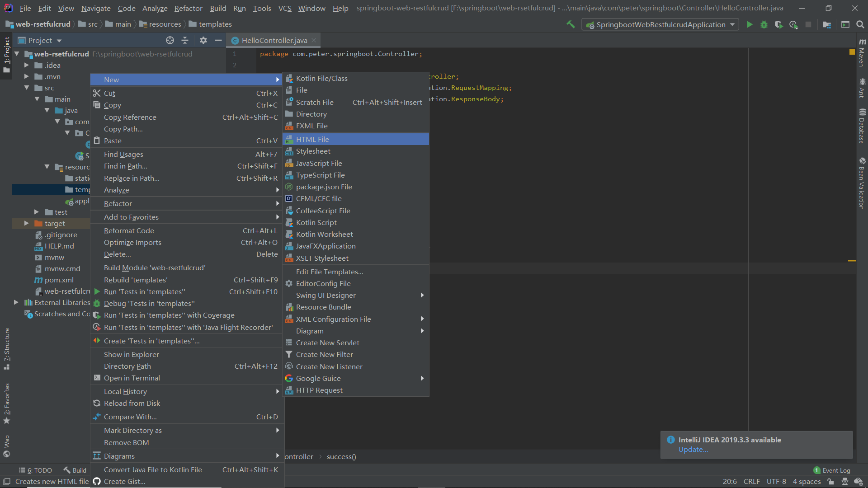The height and width of the screenshot is (488, 868).
Task: Open the VCS menu
Action: 285,8
